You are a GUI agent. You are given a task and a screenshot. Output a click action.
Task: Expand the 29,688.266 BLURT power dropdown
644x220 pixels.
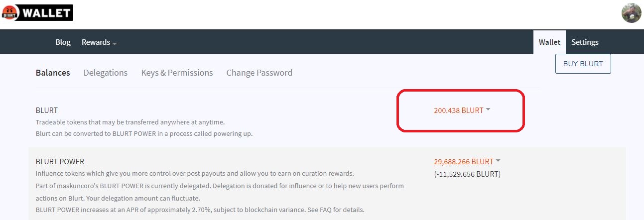(x=463, y=162)
